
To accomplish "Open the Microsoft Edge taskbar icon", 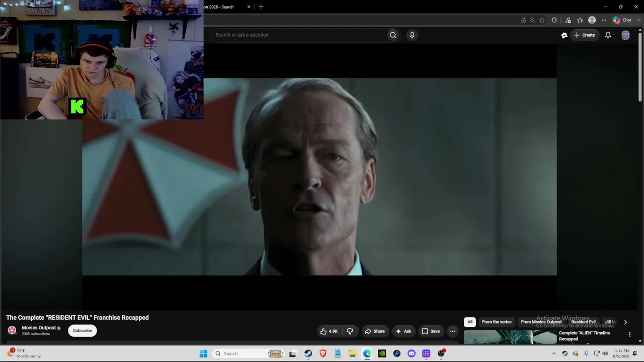I will [367, 353].
